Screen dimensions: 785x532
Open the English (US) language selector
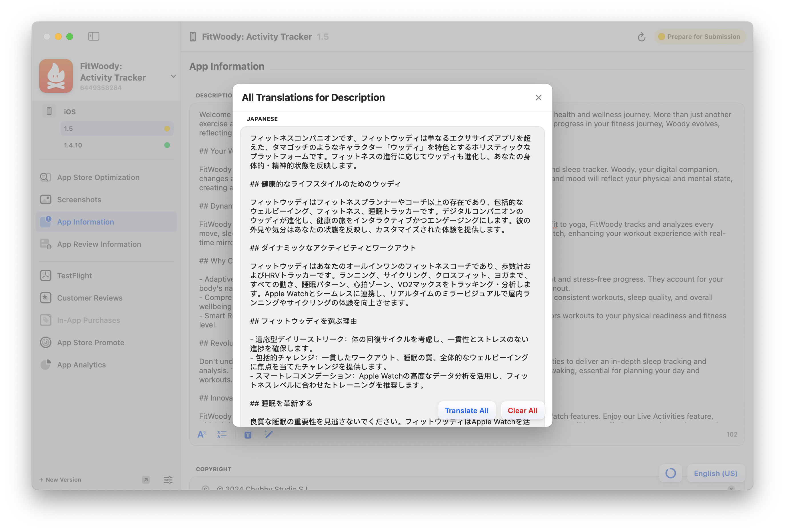point(716,473)
